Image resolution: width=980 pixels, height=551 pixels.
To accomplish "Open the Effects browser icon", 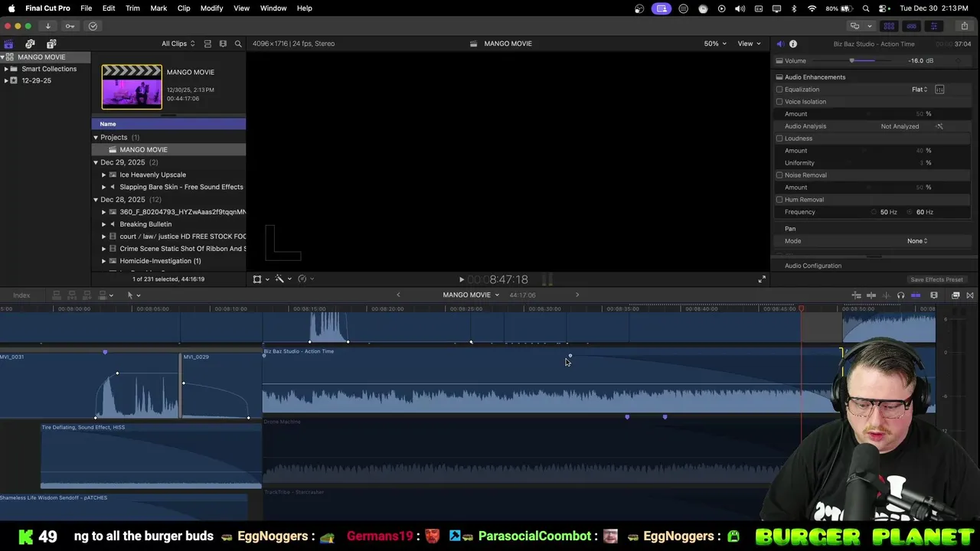I will click(955, 295).
